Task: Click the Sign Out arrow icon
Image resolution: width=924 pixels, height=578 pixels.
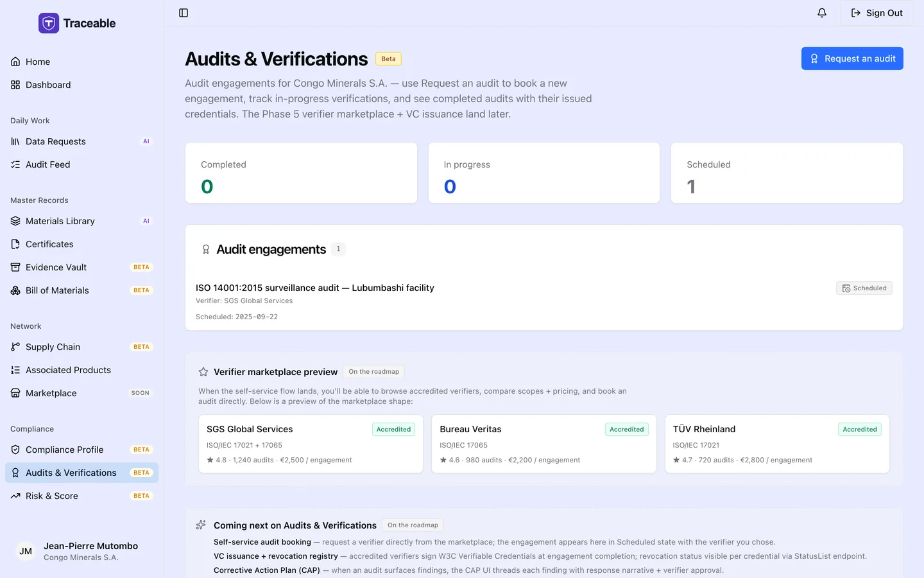Action: (x=855, y=13)
